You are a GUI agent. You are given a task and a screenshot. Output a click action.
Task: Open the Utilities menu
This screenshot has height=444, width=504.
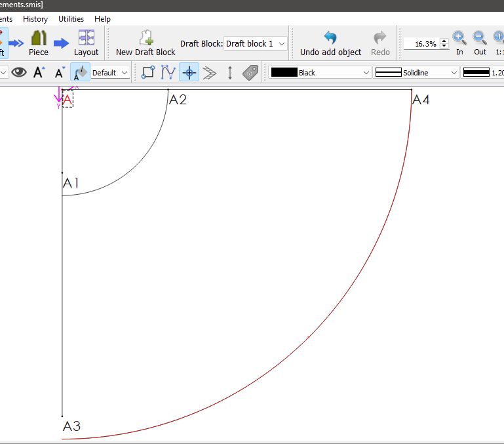pyautogui.click(x=71, y=19)
